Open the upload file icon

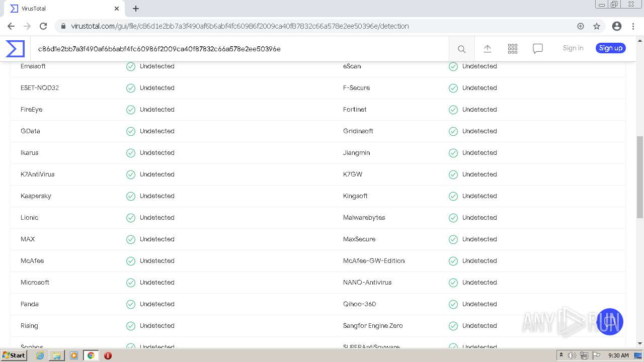point(487,49)
